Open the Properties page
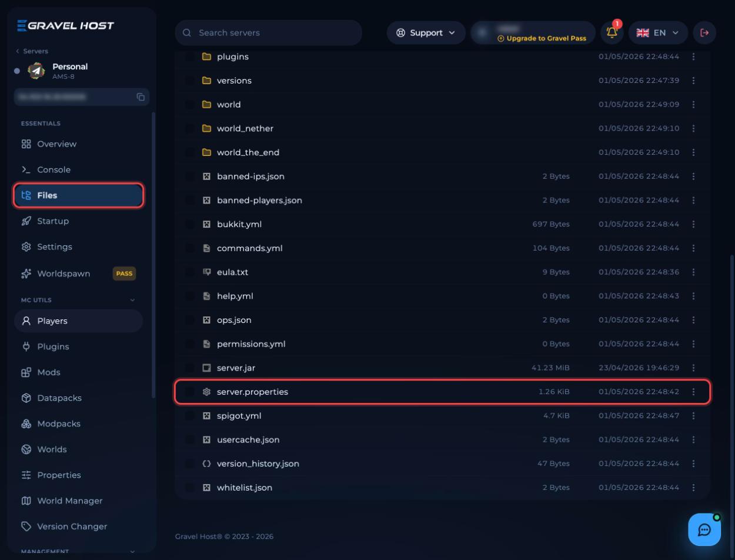Viewport: 735px width, 560px height. point(78,475)
